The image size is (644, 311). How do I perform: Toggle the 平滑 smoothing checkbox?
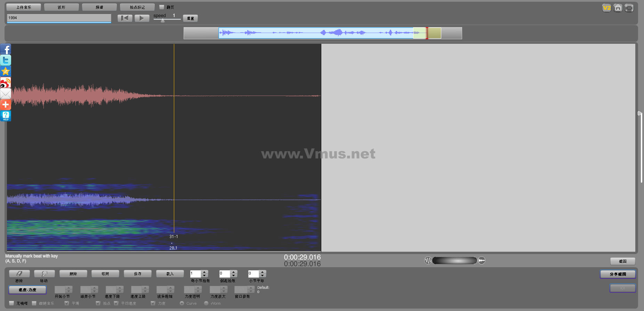[67, 303]
